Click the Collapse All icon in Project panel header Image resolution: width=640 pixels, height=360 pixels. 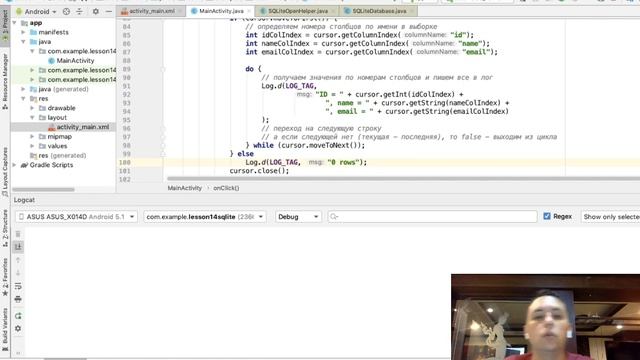(79, 11)
